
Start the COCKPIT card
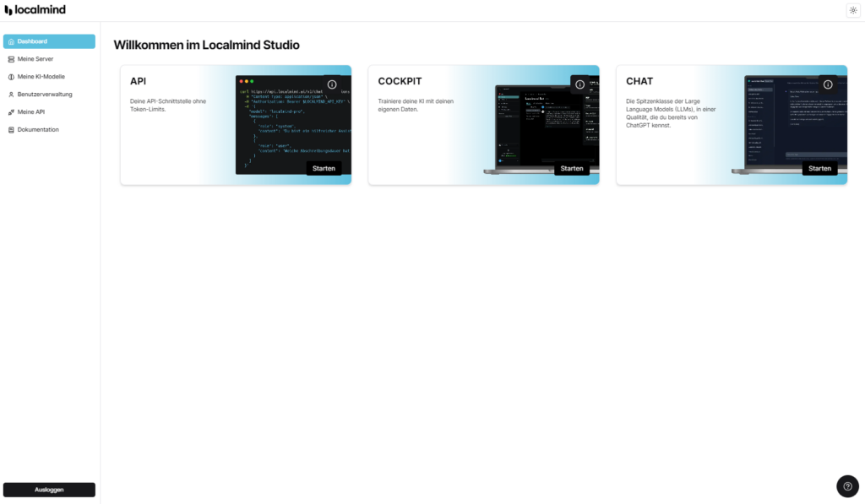[572, 168]
